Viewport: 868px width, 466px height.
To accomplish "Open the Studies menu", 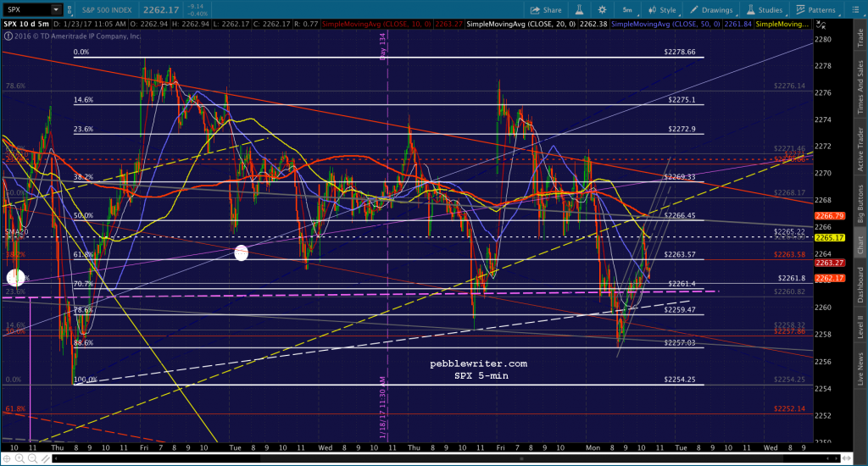I will pyautogui.click(x=765, y=10).
